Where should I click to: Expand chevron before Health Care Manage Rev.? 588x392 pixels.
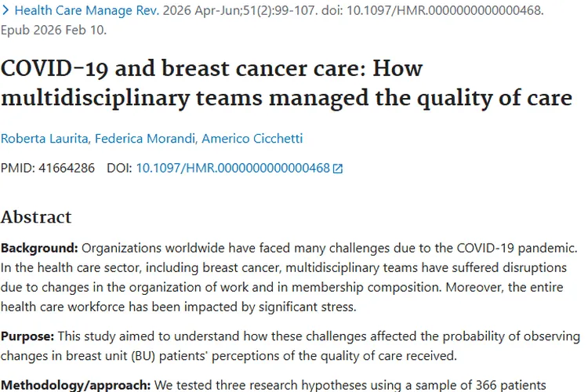point(6,12)
